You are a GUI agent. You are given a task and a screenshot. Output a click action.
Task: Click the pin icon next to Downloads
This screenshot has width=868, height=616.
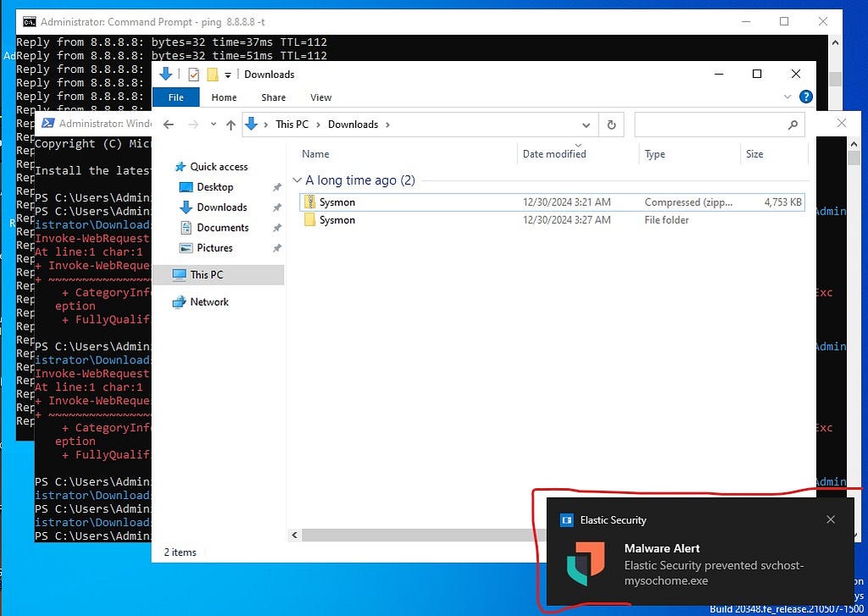pos(277,208)
